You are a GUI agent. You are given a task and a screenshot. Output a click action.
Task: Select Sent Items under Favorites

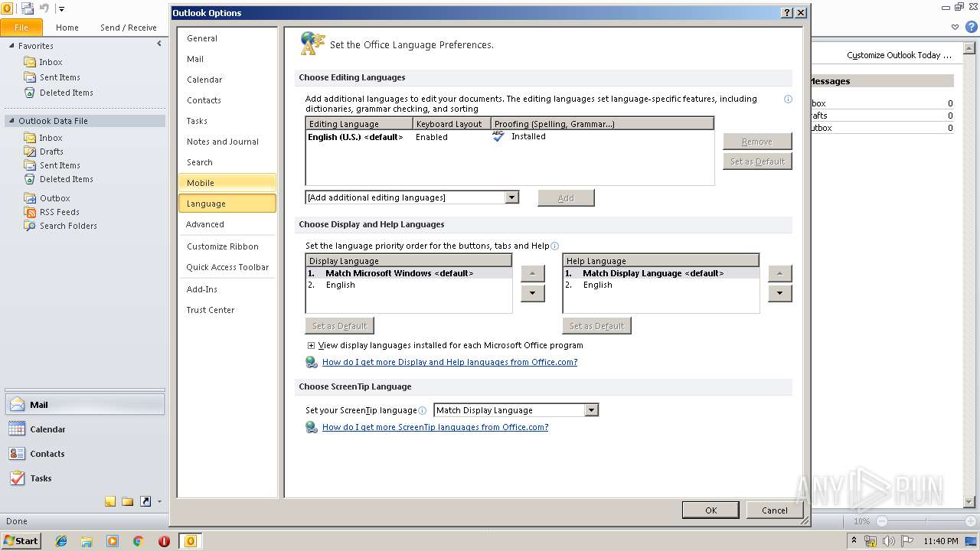[x=60, y=77]
